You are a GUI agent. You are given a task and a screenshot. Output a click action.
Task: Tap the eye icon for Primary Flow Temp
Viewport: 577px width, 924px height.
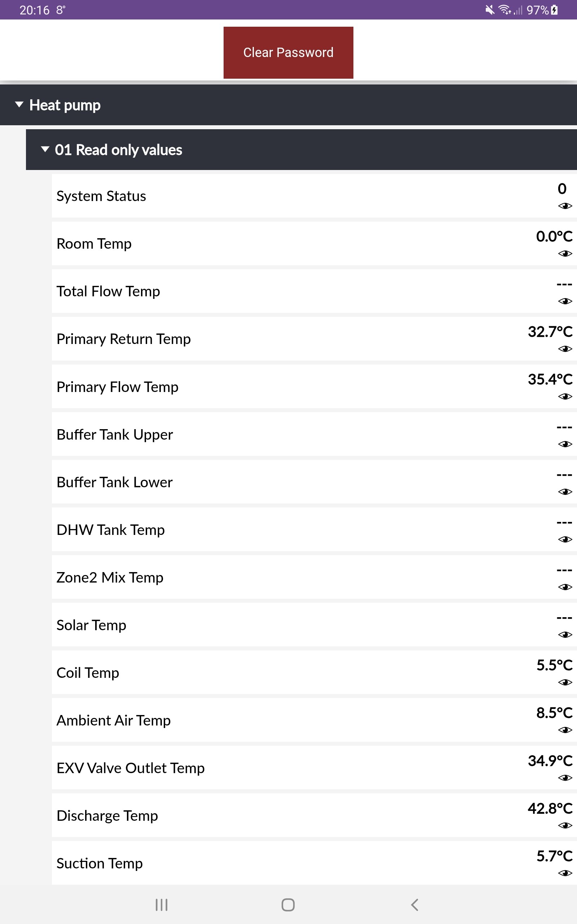click(565, 397)
